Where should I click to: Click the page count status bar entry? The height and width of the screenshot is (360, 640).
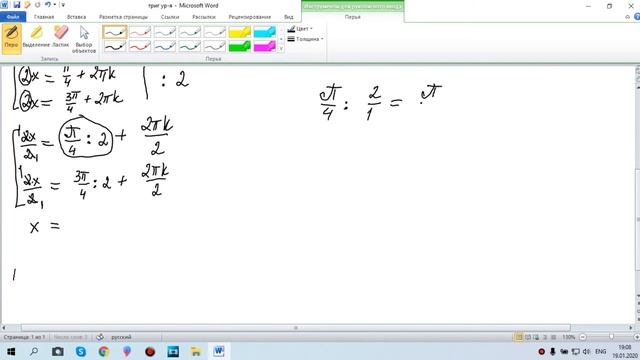click(x=24, y=337)
